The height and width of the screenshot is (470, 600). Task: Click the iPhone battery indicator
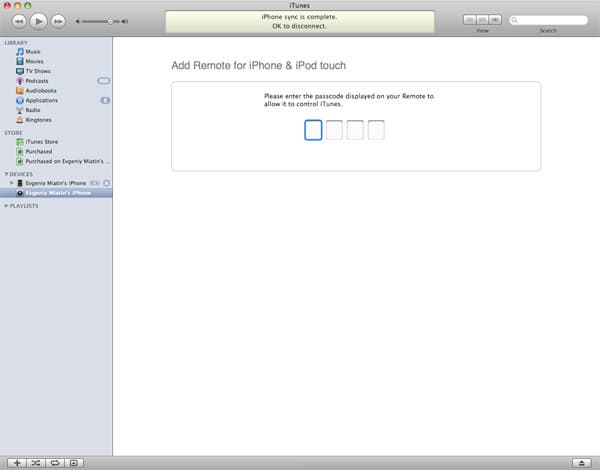pos(95,183)
